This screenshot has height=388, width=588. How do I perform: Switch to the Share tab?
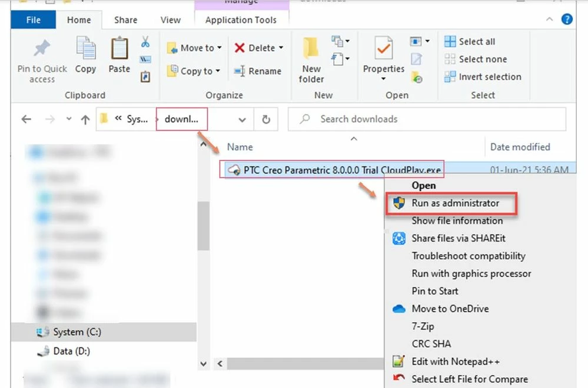pyautogui.click(x=125, y=20)
